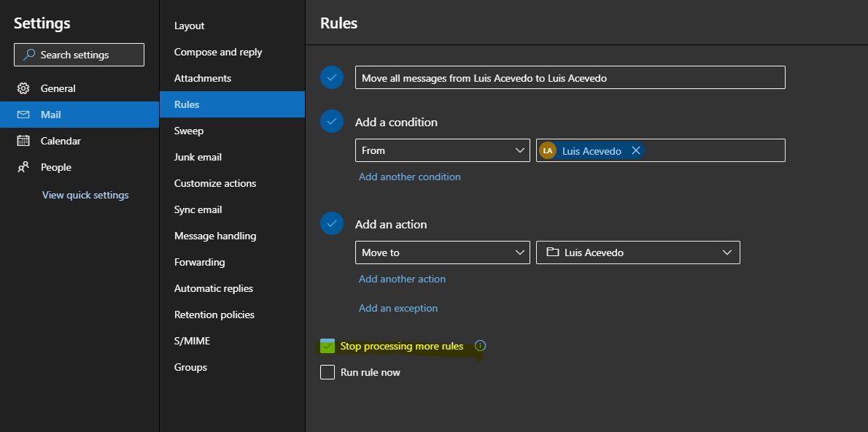The image size is (868, 432).
Task: Click Add another action link
Action: pos(402,279)
